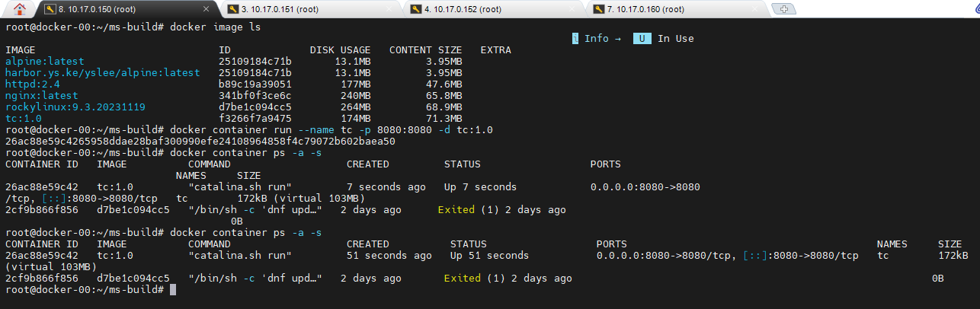Click the DISK USAGE column header
This screenshot has width=980, height=309.
(x=341, y=49)
